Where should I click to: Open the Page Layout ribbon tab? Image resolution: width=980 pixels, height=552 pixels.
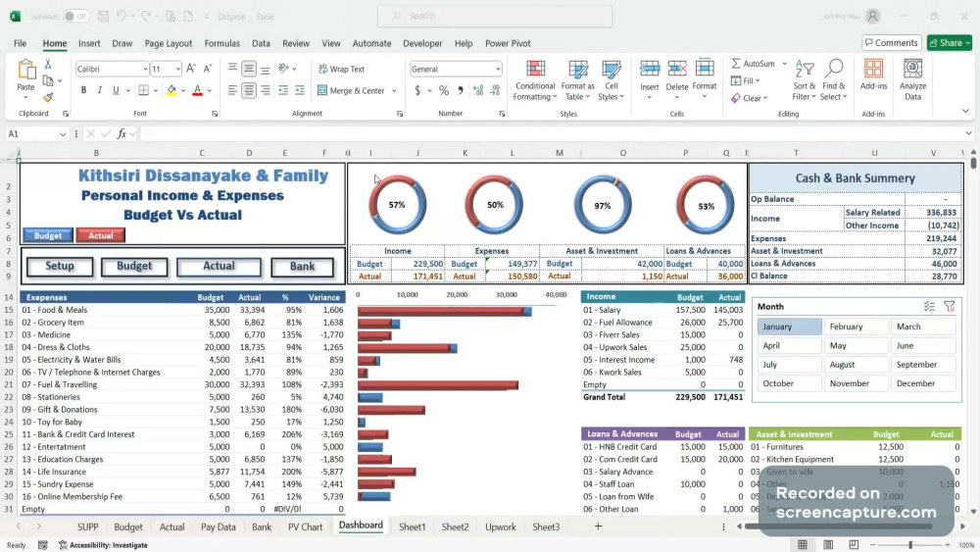pos(169,43)
